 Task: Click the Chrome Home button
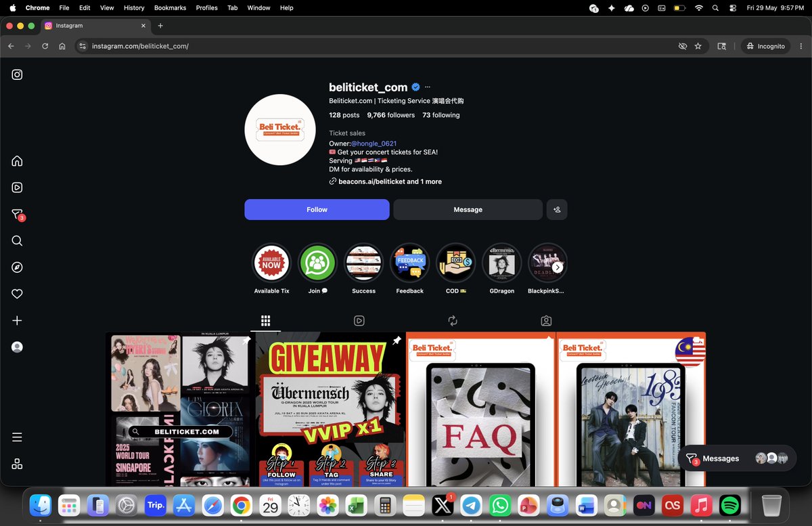(62, 46)
